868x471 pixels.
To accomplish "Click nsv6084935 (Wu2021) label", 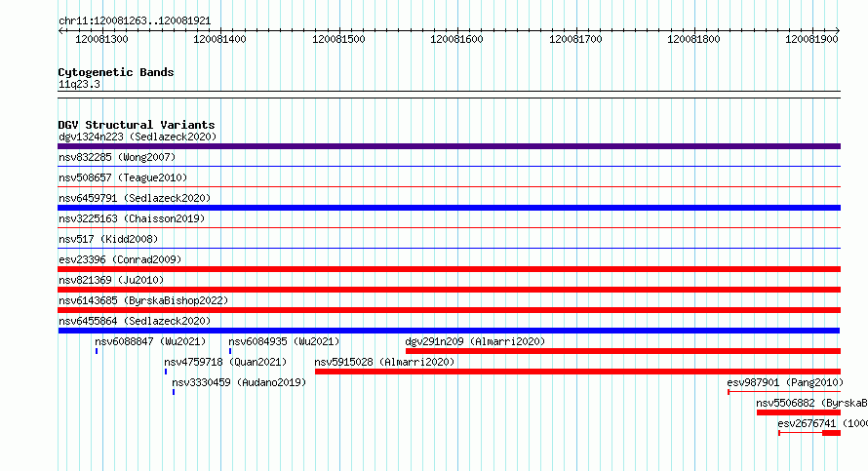I will (x=284, y=341).
